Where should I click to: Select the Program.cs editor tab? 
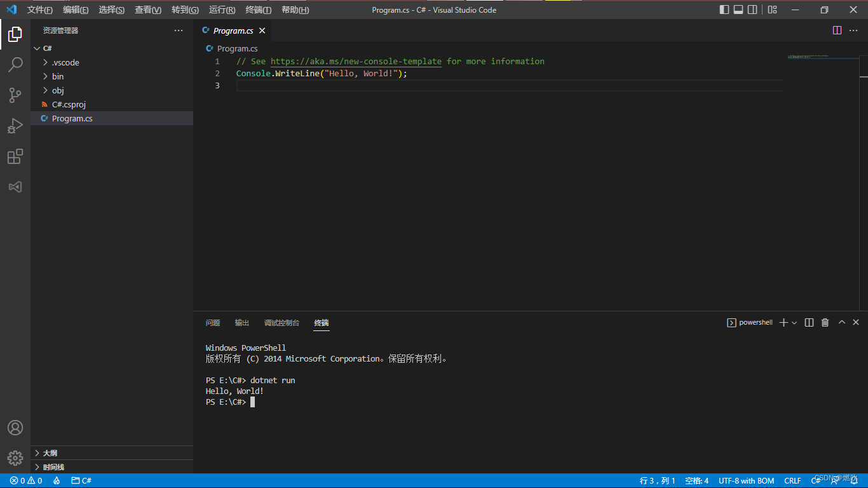(233, 30)
